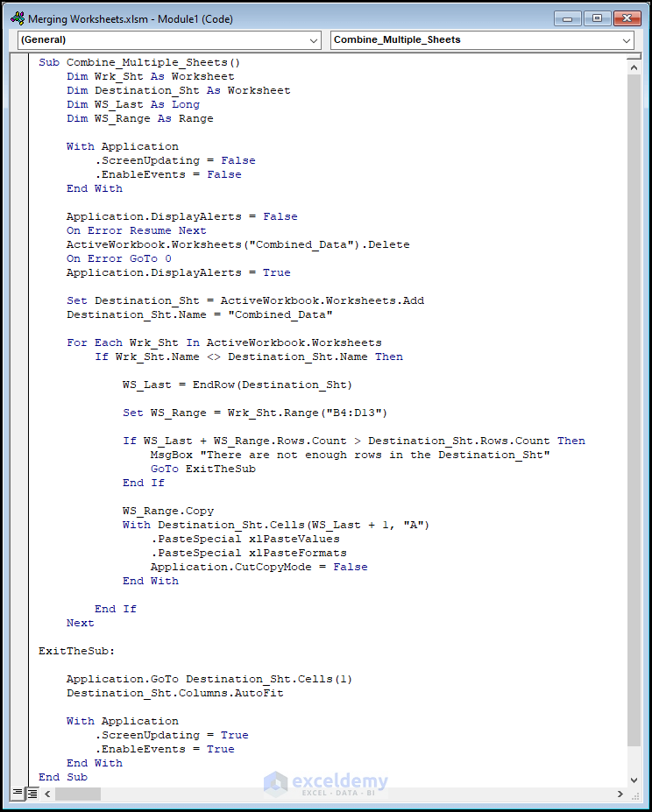Click the horizontal scrollbar right arrow

(620, 794)
